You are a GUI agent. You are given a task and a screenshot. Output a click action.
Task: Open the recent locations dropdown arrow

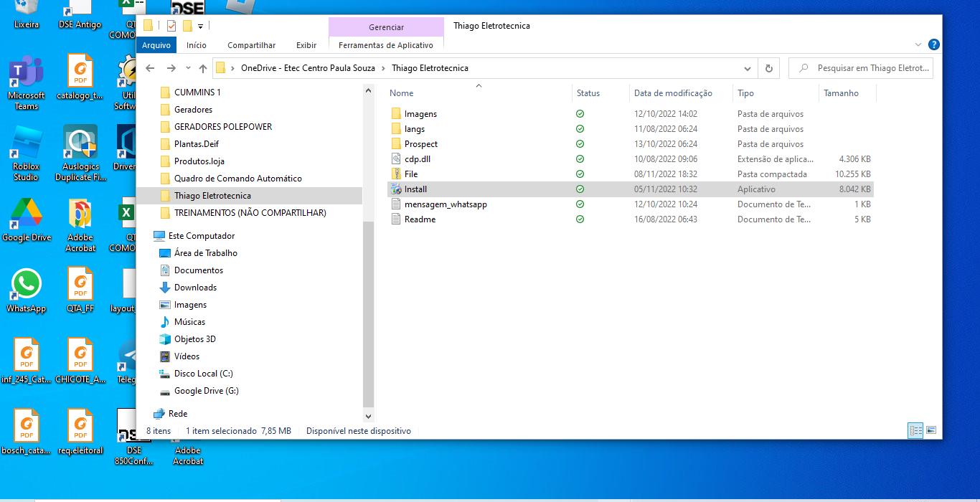tap(188, 68)
